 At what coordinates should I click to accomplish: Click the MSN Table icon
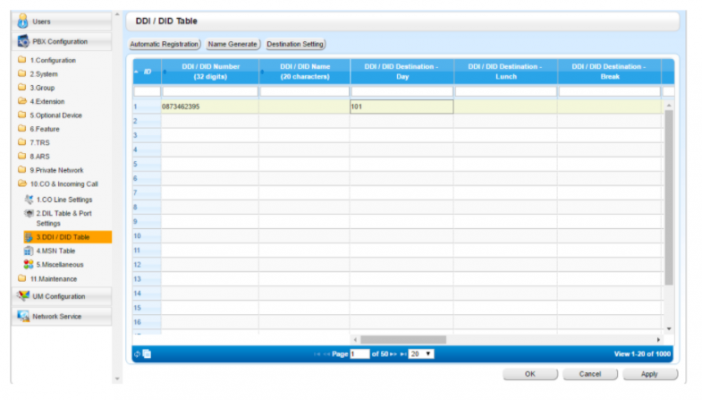[x=28, y=251]
